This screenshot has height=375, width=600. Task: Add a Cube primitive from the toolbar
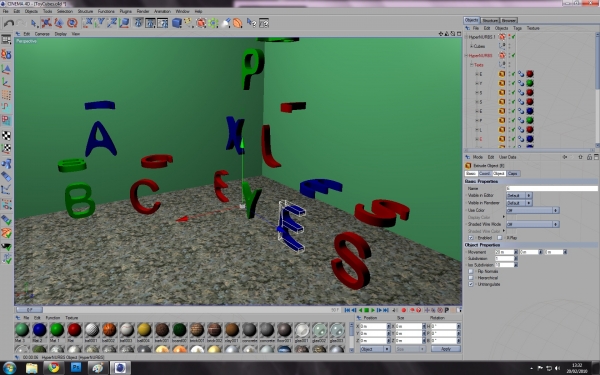point(176,23)
